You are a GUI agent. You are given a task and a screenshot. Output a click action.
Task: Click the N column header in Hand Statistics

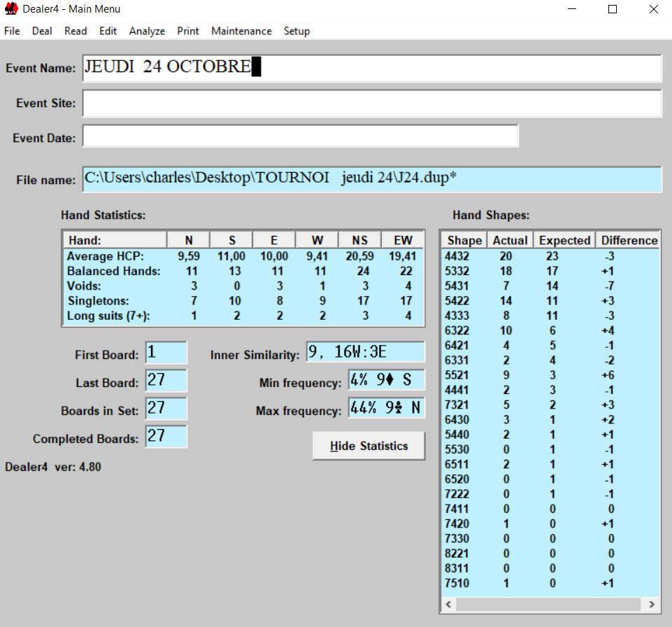189,240
